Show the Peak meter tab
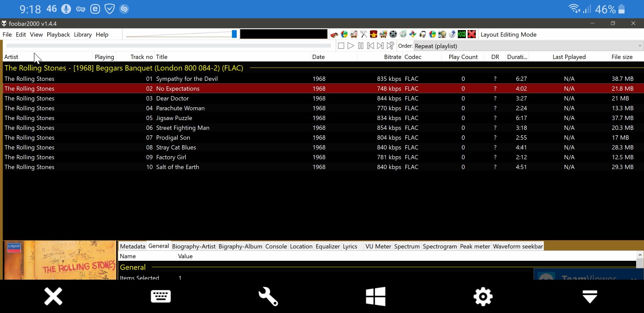 (x=475, y=246)
